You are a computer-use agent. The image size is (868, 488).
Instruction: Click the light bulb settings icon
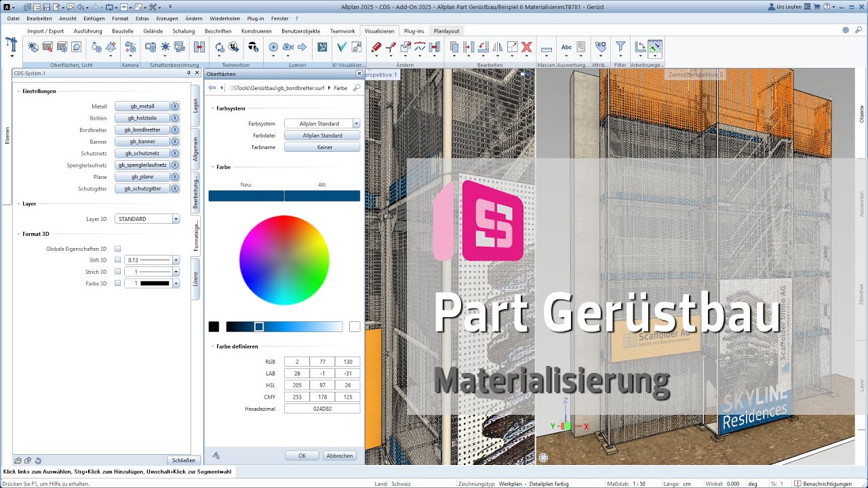click(x=96, y=47)
